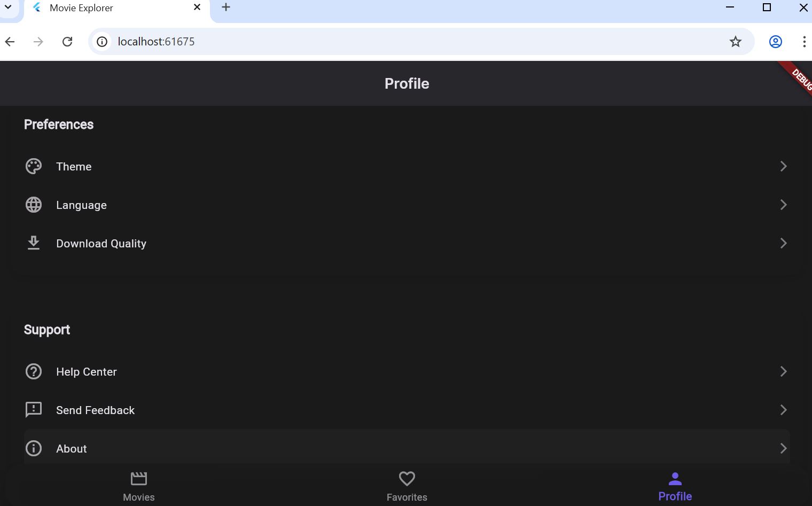Click the Help Center question mark icon
This screenshot has height=506, width=812.
coord(34,371)
